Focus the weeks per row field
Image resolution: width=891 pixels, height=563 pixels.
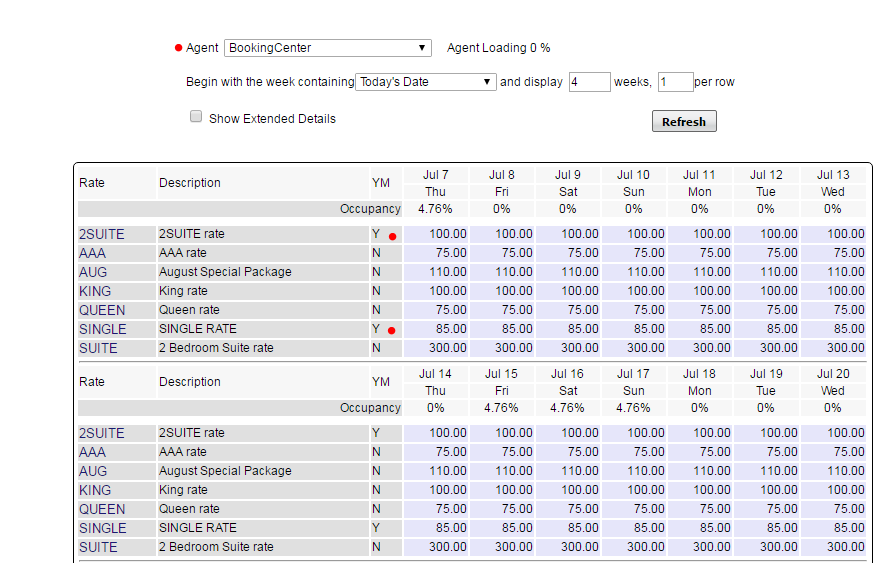(x=676, y=82)
